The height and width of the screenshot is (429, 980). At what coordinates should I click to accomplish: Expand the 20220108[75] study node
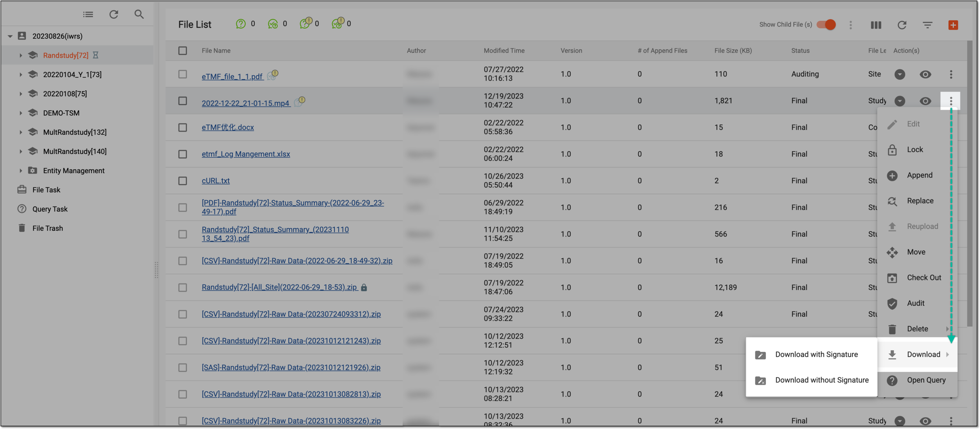point(20,94)
